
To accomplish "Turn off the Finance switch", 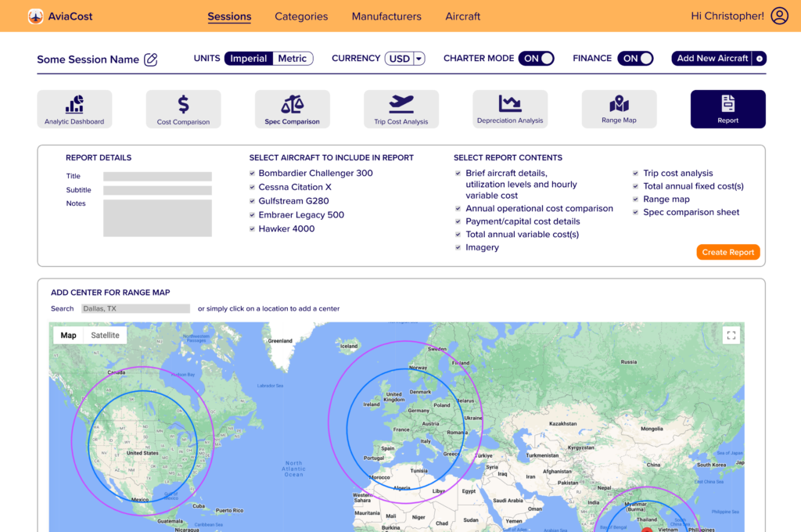I will [636, 59].
